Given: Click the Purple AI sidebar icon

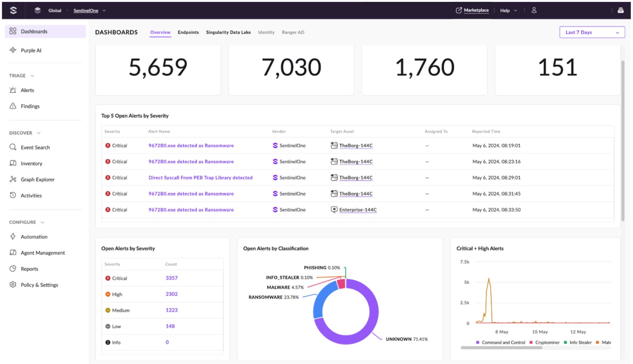Looking at the screenshot, I should [13, 50].
